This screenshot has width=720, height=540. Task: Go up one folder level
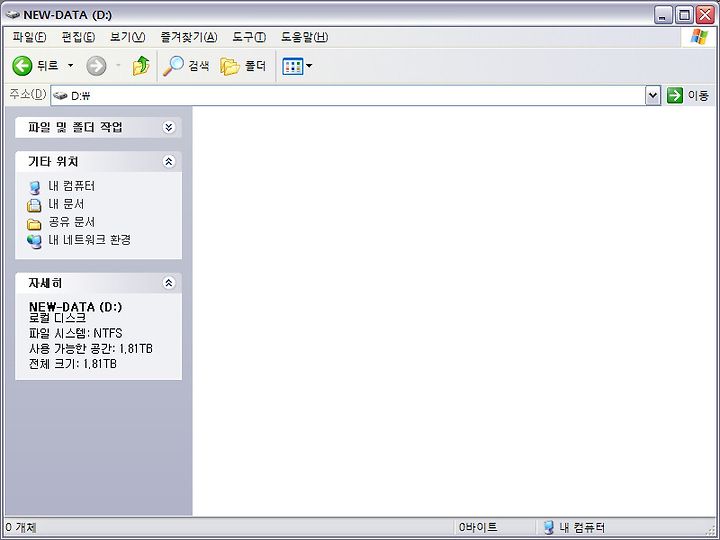(141, 66)
